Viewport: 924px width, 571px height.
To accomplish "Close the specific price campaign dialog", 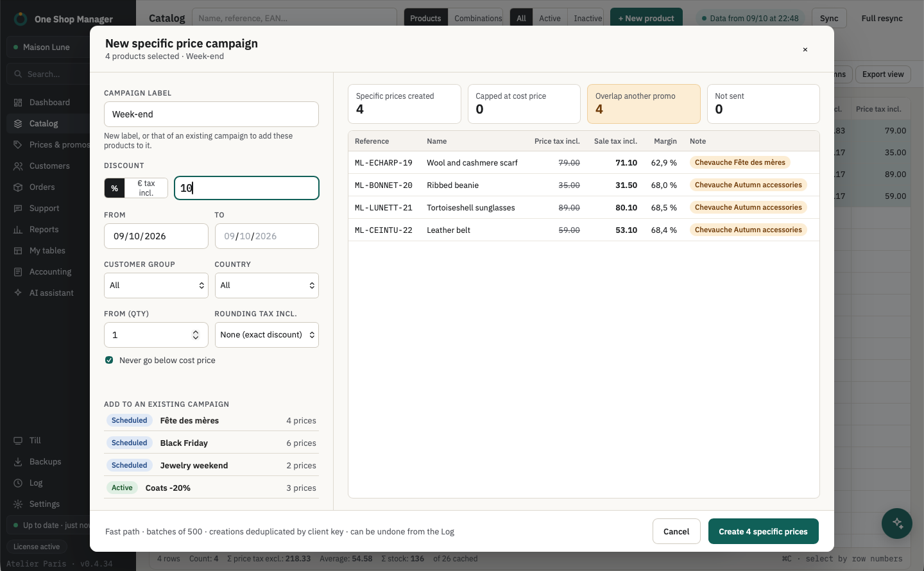I will pos(805,49).
